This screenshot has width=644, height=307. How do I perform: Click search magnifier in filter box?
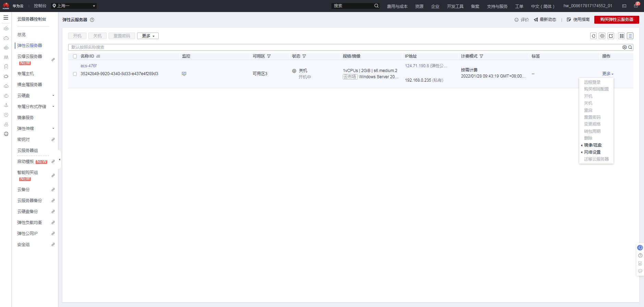630,47
